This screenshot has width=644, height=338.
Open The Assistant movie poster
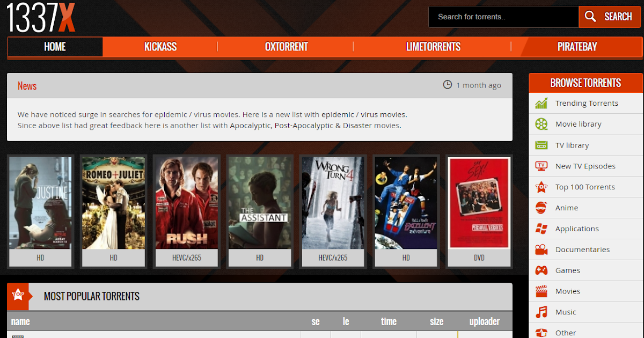[x=260, y=203]
